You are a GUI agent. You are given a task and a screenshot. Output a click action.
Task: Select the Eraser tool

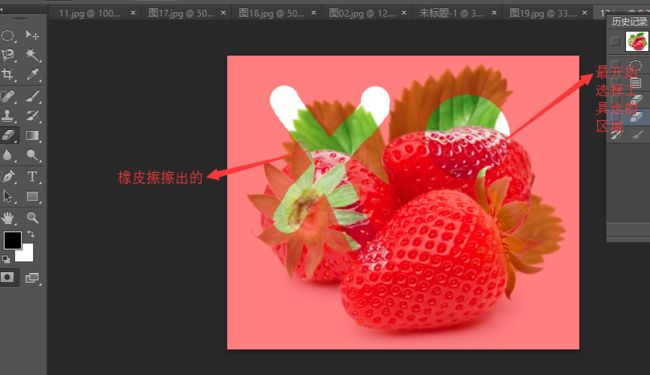[8, 135]
